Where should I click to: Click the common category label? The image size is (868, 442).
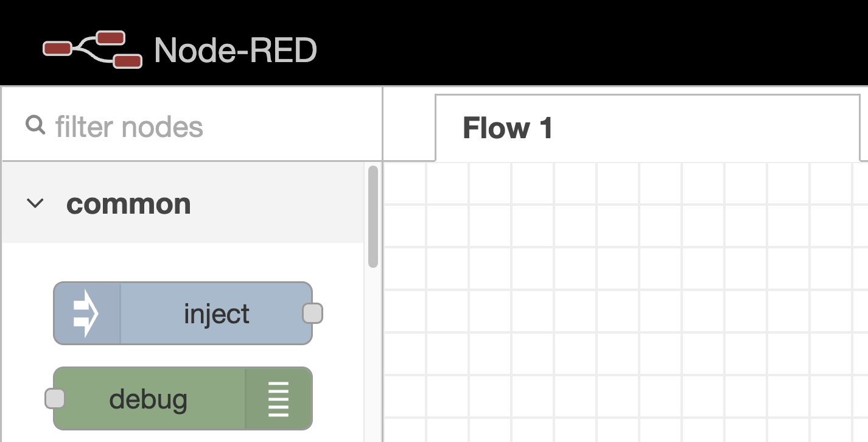point(129,204)
